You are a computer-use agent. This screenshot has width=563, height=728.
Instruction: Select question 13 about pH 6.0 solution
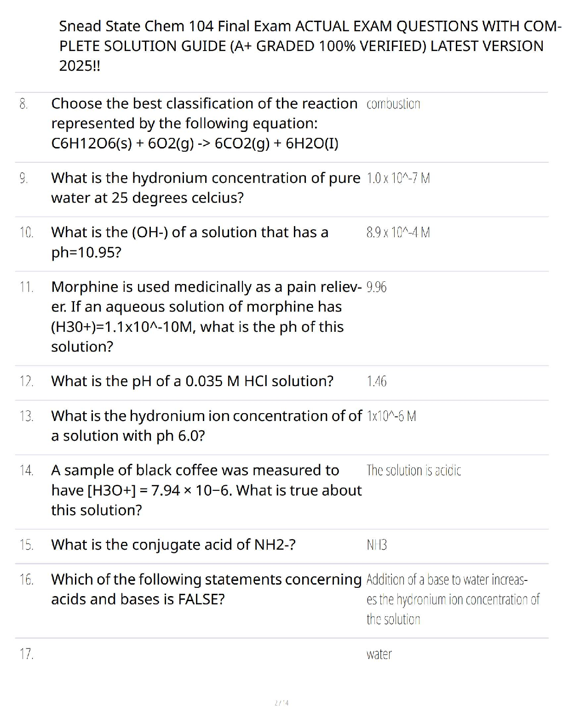pyautogui.click(x=207, y=426)
